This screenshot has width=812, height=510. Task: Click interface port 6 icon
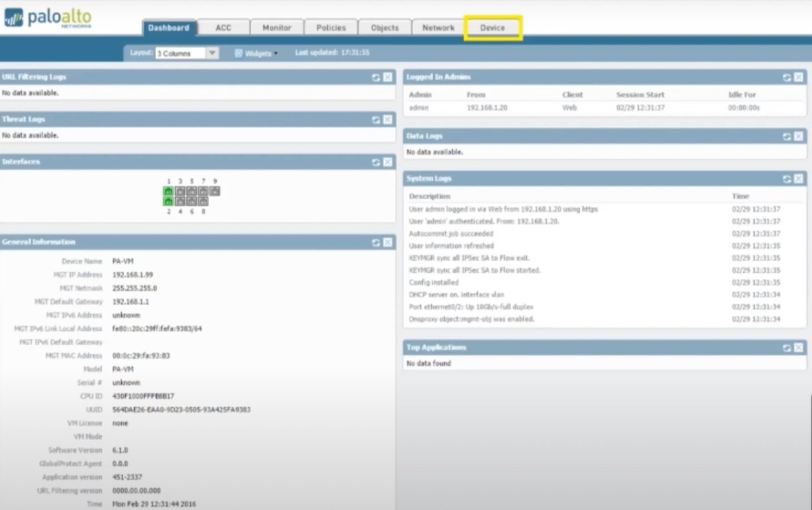[192, 202]
